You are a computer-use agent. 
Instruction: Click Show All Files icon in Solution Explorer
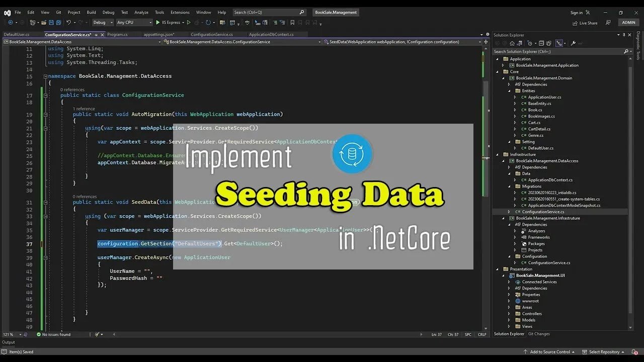(549, 43)
